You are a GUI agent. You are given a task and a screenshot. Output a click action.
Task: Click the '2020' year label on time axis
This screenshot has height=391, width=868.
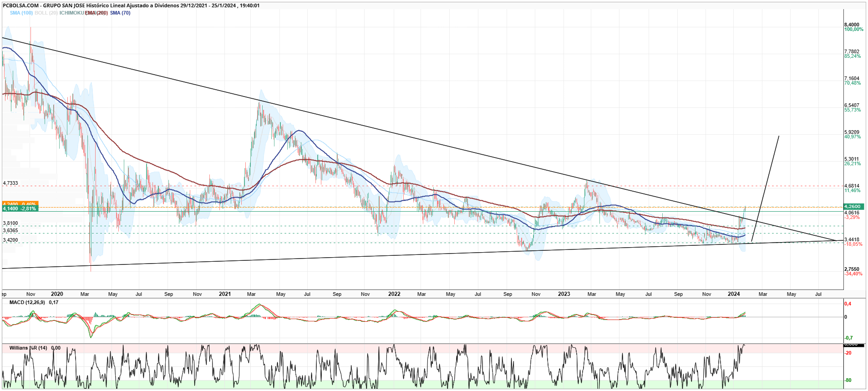tap(57, 294)
